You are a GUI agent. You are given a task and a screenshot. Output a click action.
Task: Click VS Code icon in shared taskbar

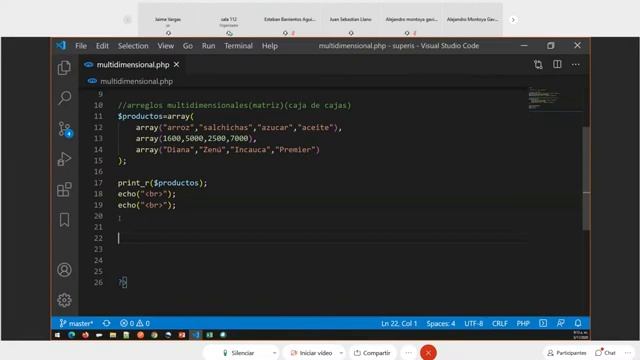[196, 335]
